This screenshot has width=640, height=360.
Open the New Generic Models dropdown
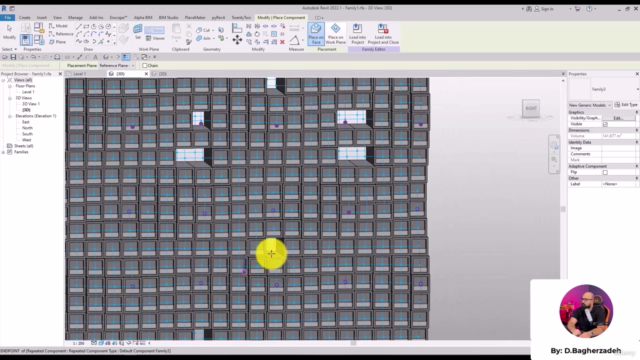[x=590, y=105]
